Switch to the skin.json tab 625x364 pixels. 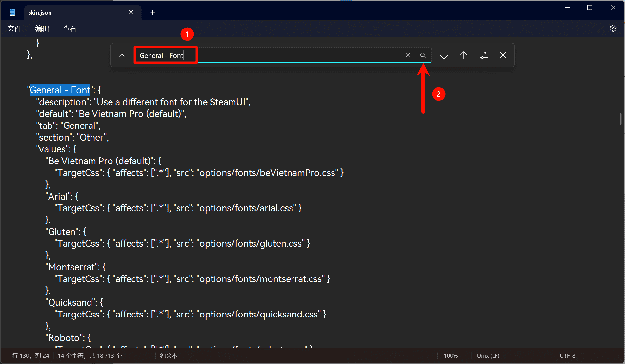pos(66,13)
